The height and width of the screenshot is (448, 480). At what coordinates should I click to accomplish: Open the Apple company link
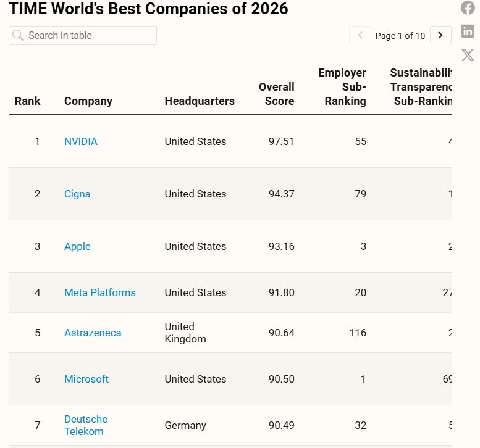(77, 246)
